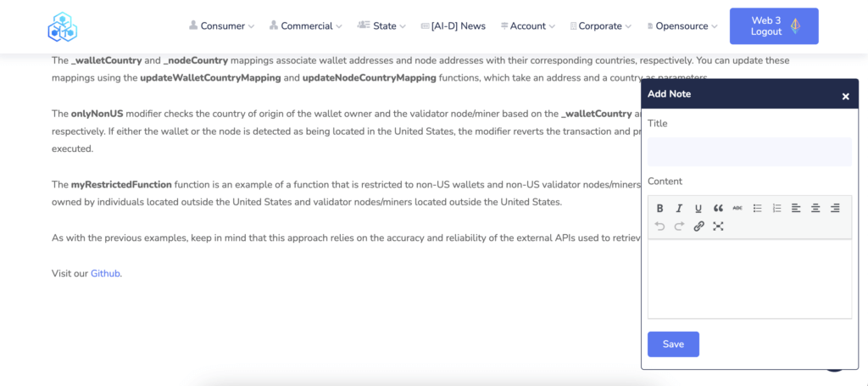
Task: Align note text to the right
Action: pyautogui.click(x=835, y=208)
